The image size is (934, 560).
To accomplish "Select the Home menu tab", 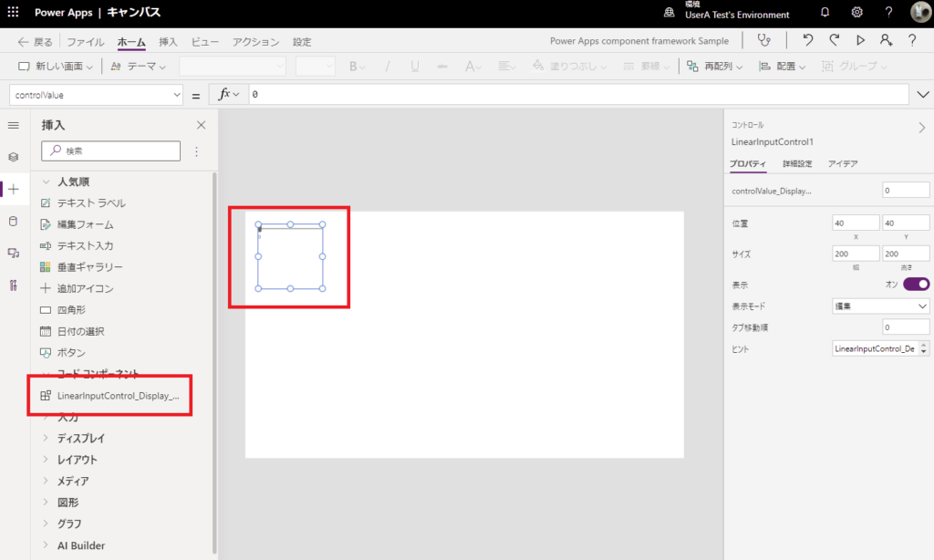I will click(x=131, y=42).
